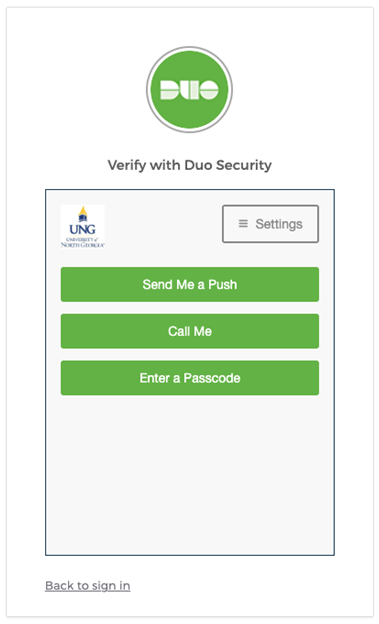Click the University of North Georgia caption
This screenshot has height=624, width=379.
coord(83,242)
